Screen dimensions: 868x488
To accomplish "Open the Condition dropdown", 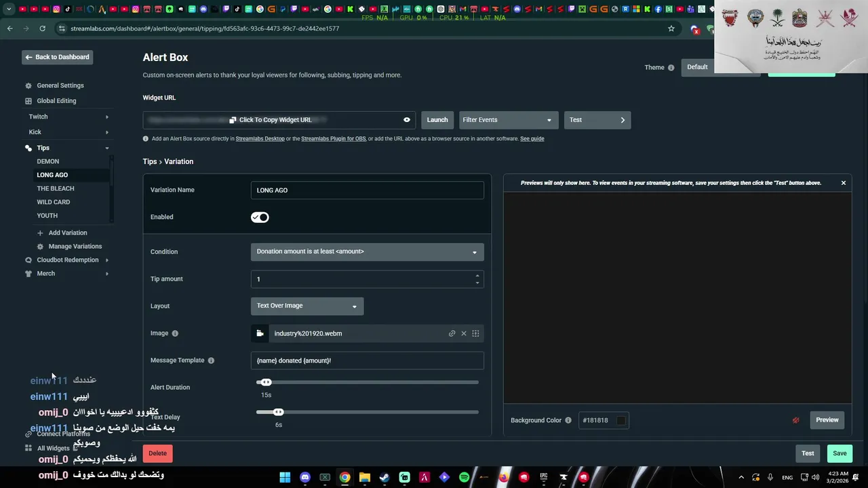I will 367,251.
